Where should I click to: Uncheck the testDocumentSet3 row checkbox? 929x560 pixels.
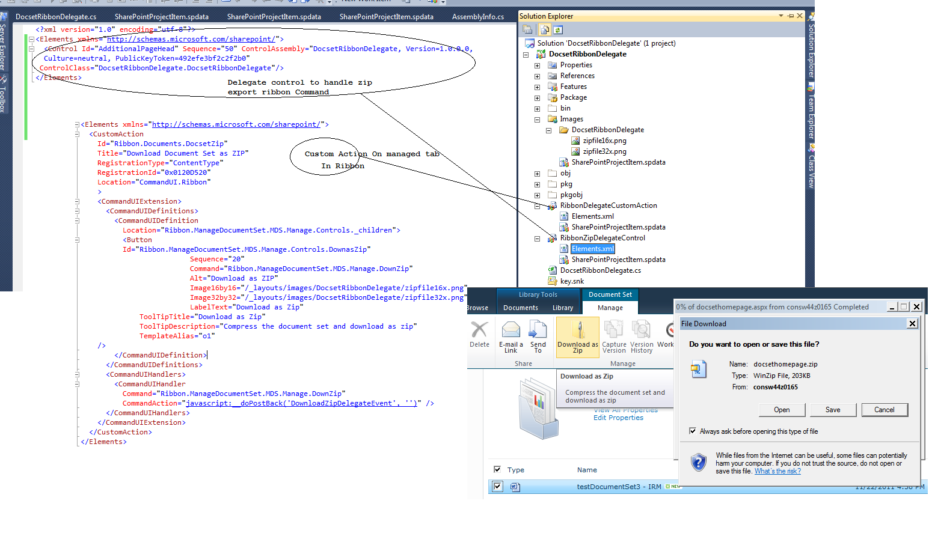[x=497, y=487]
